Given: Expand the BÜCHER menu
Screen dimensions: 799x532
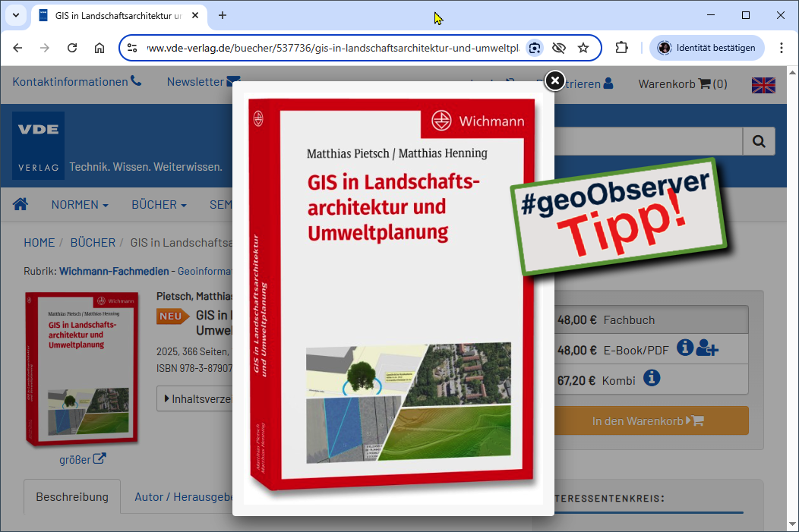Looking at the screenshot, I should click(159, 205).
